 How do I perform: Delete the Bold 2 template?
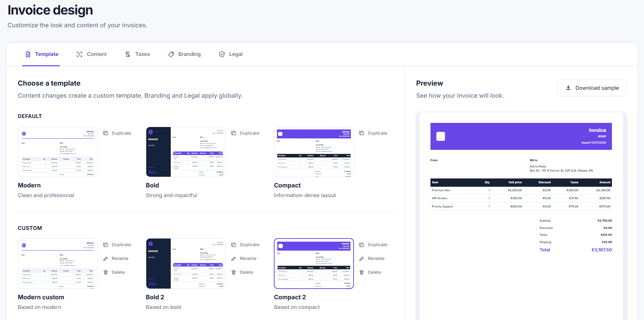[242, 272]
